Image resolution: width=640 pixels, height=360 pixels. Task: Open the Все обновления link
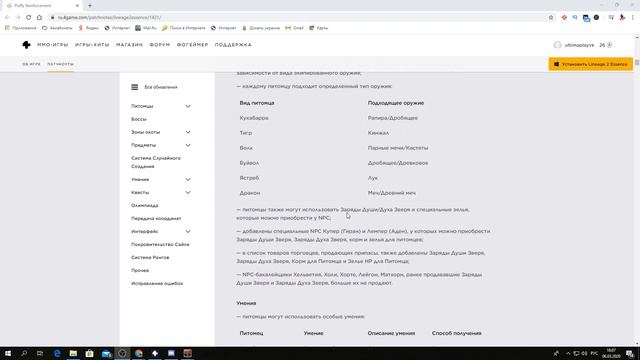pyautogui.click(x=161, y=87)
